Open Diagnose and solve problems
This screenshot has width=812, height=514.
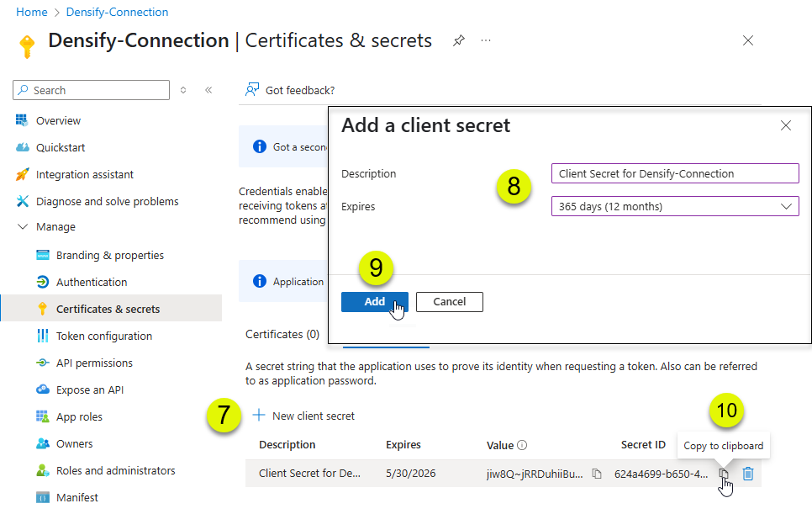pyautogui.click(x=108, y=202)
